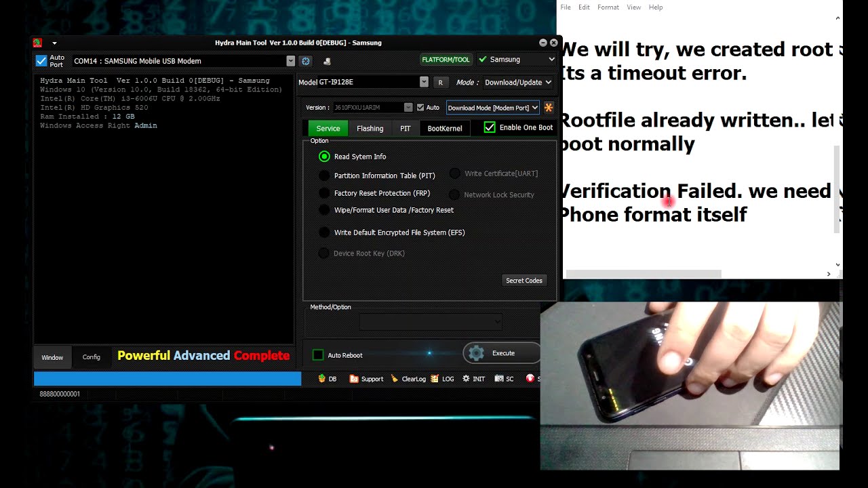Click the Samsung brand checkmark icon
This screenshot has height=488, width=868.
click(483, 60)
